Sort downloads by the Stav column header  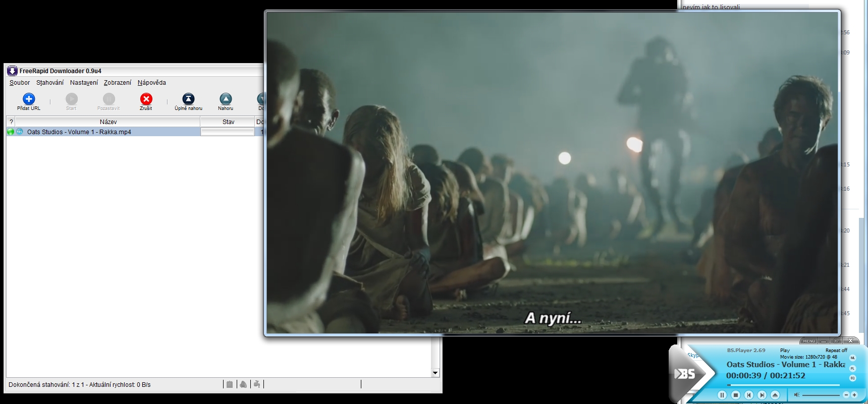tap(228, 122)
